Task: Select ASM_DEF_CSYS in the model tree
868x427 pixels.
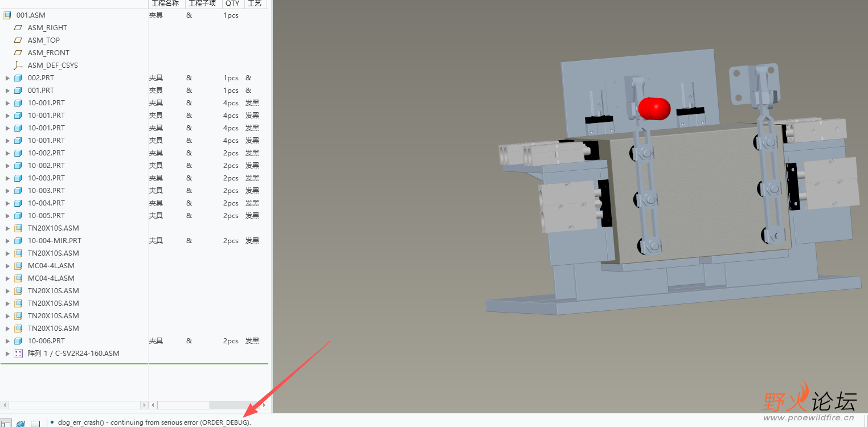Action: click(53, 65)
